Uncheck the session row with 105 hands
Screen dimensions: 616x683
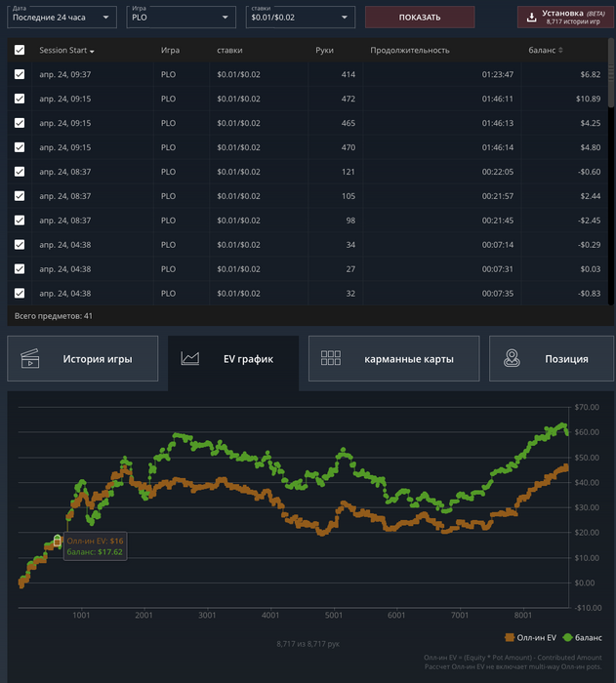pos(20,196)
